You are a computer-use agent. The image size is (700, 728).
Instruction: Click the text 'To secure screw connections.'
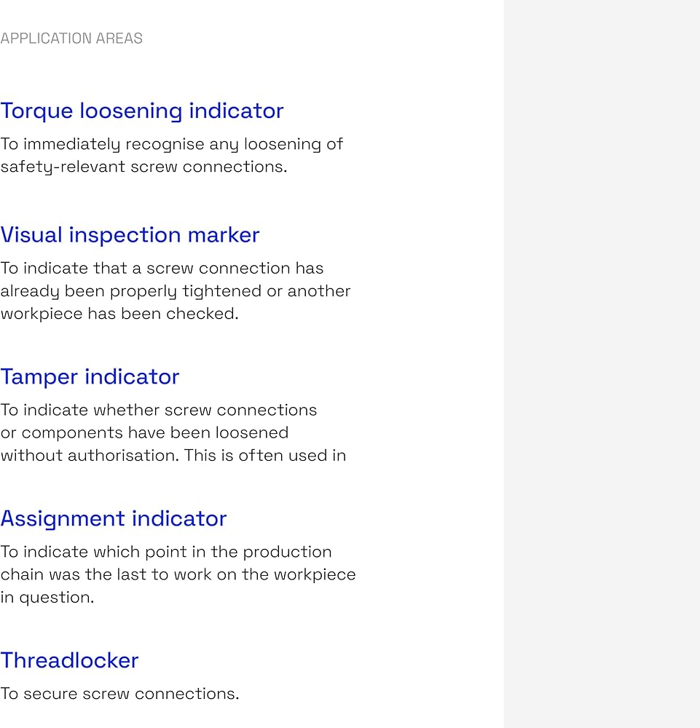(120, 694)
